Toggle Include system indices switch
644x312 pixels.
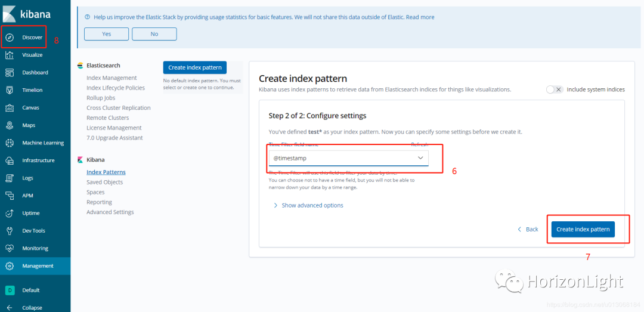point(555,89)
